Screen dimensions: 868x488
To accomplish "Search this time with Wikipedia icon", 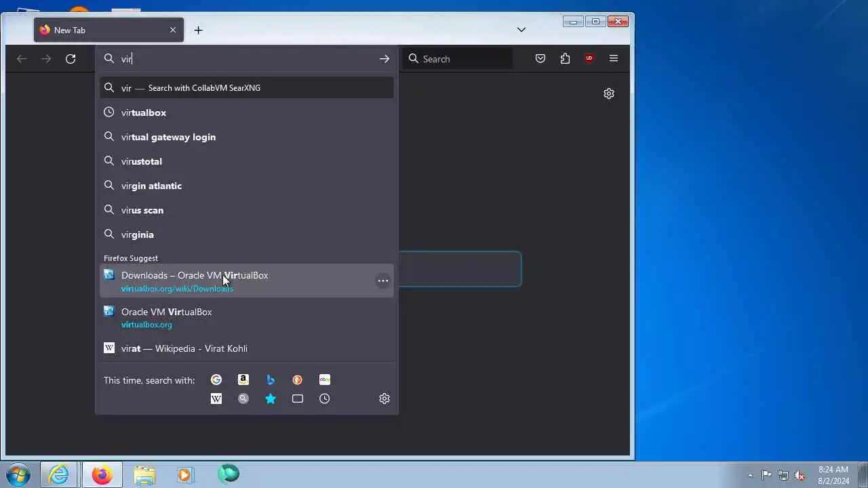I will tap(216, 399).
